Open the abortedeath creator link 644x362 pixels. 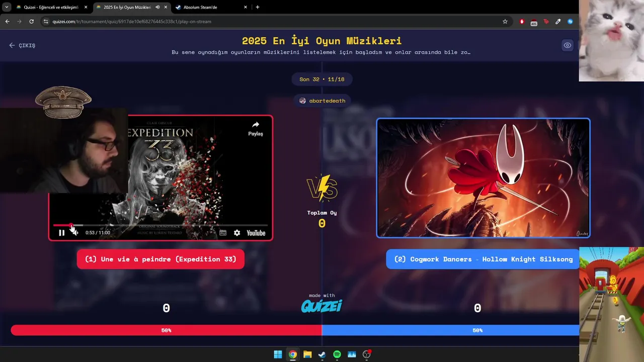tap(322, 101)
